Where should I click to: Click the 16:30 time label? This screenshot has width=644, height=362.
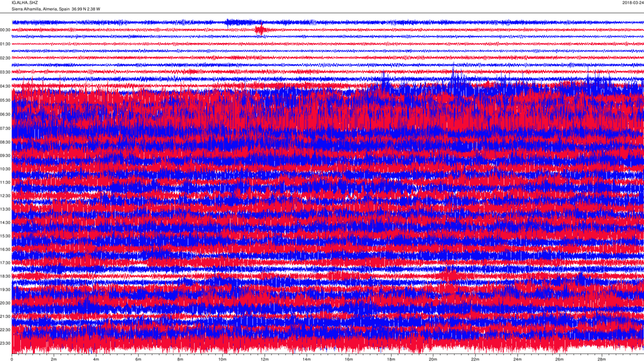5,249
